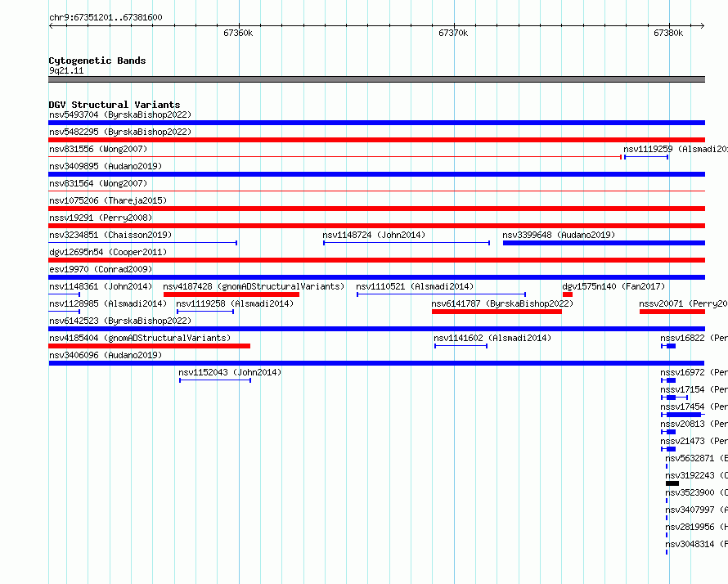Click nsv1110521 (Alsmadi2014) label
This screenshot has height=584, width=728.
click(415, 286)
